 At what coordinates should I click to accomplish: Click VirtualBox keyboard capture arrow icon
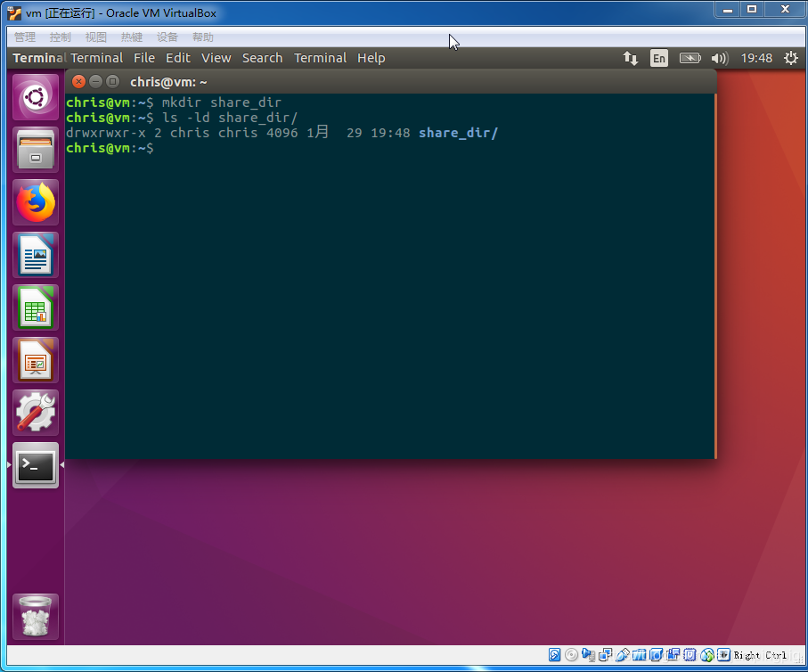(723, 654)
